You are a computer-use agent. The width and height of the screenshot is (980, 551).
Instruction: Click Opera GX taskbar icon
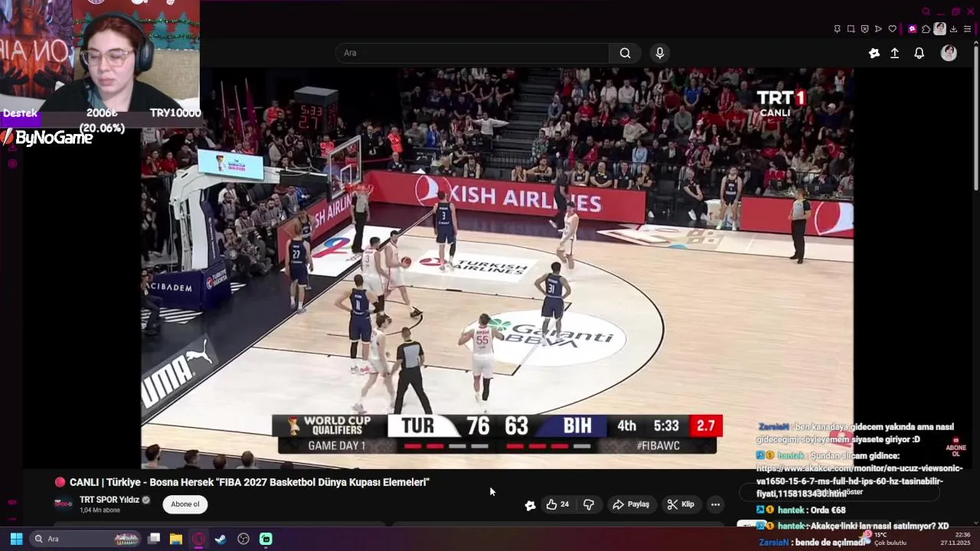point(198,539)
